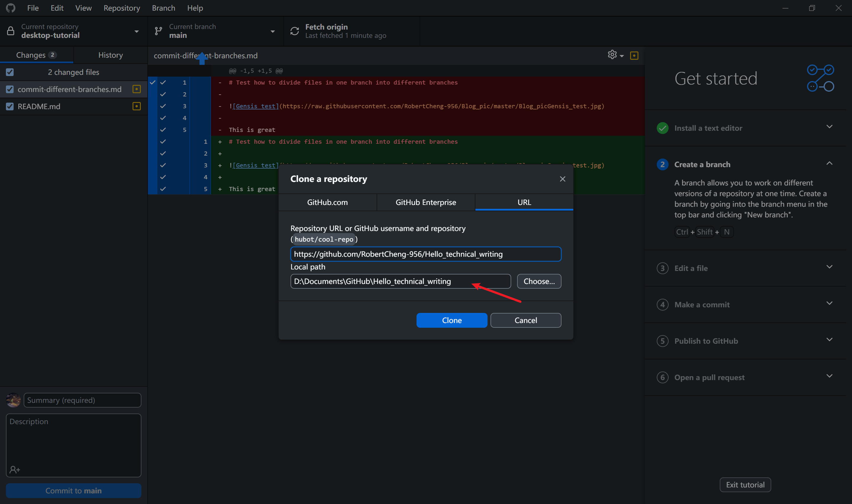Click the add co-authors icon
The height and width of the screenshot is (504, 852).
click(x=14, y=470)
